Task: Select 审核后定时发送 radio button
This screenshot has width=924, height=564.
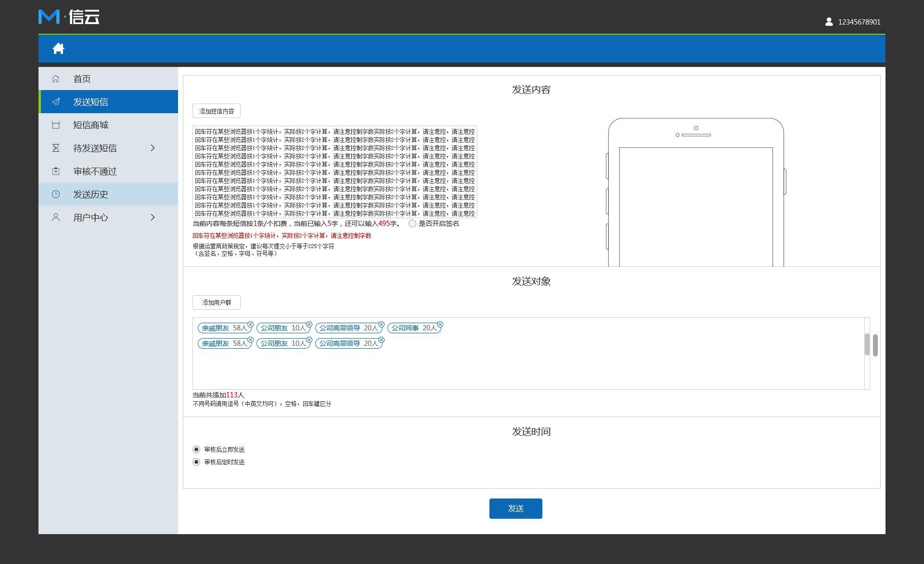Action: tap(197, 461)
